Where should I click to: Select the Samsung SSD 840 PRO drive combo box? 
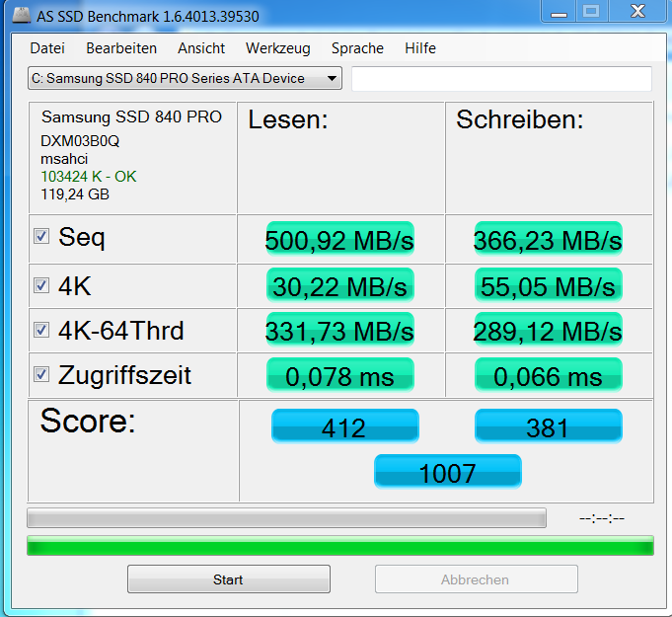coord(185,78)
